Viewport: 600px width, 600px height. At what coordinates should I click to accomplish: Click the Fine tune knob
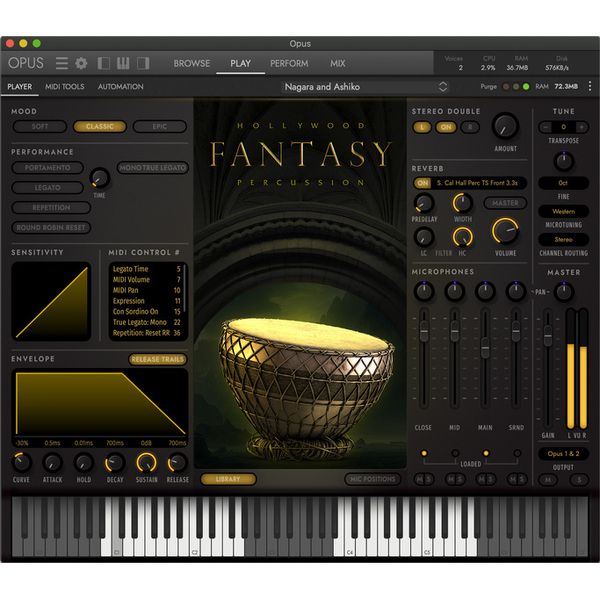tap(563, 161)
